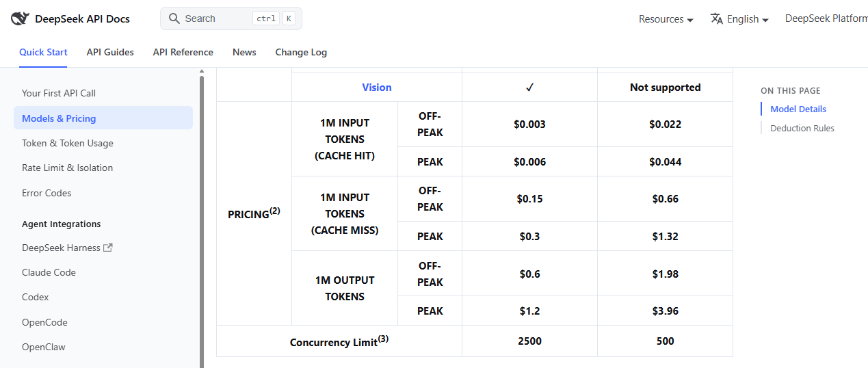
Task: Click the sidebar scroll-up arrow
Action: click(202, 71)
